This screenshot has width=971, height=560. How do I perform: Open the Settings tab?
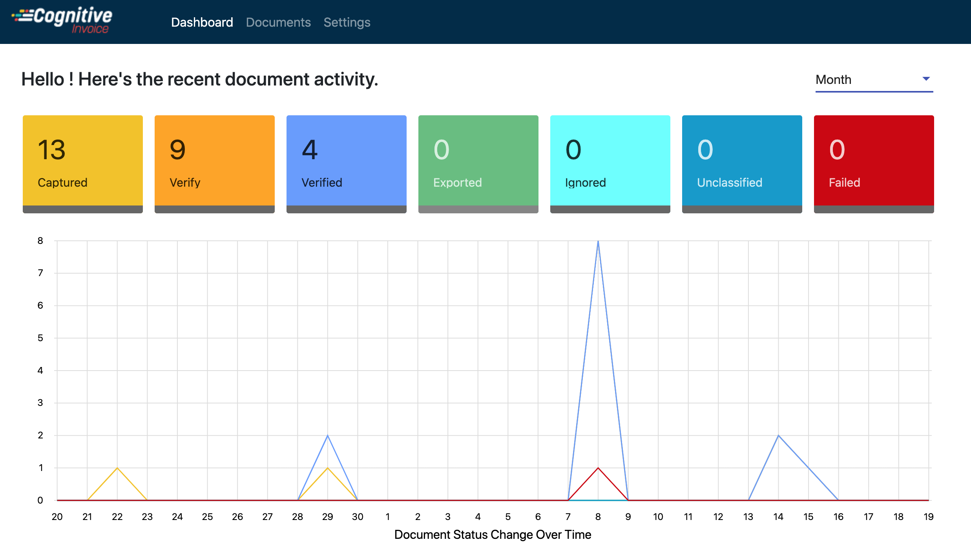[347, 22]
